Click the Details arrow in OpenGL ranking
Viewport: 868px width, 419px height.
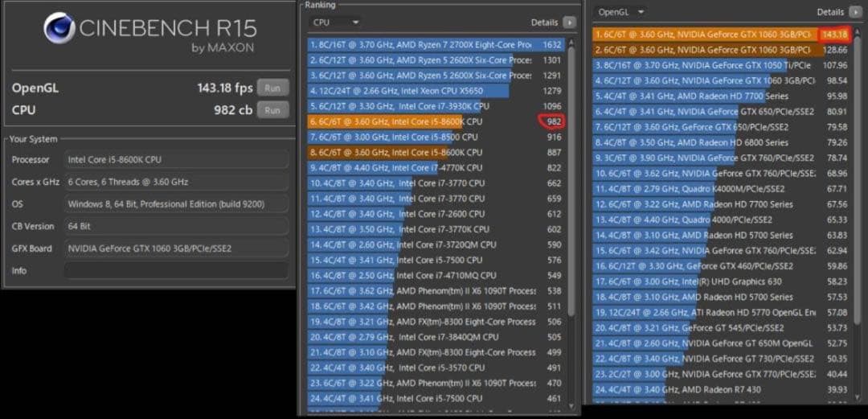click(x=854, y=11)
